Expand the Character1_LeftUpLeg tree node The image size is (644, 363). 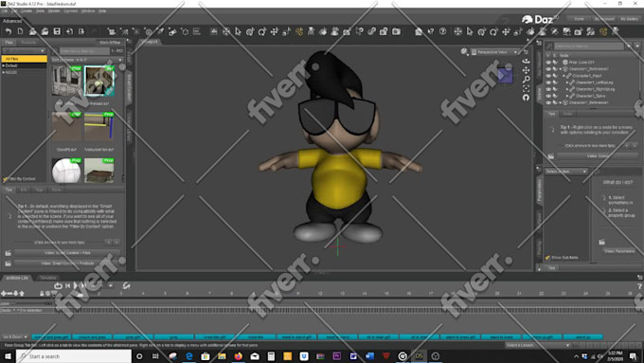coord(567,82)
